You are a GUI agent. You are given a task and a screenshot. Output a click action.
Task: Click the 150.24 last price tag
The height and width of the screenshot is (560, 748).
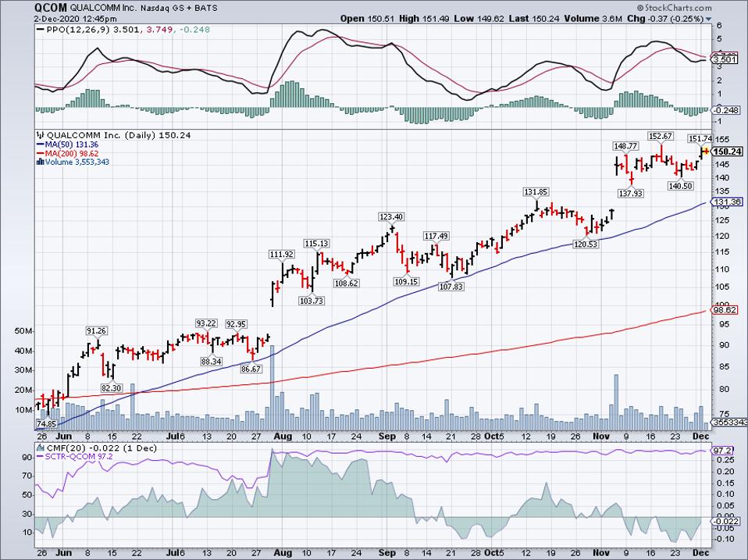[727, 152]
